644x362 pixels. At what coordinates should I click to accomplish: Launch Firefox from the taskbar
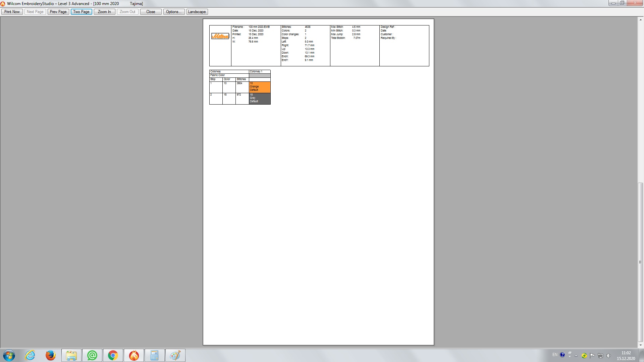point(51,355)
